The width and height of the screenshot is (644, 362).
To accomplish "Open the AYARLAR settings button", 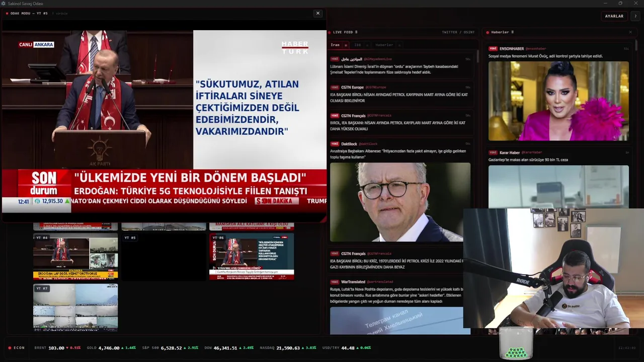I will [614, 16].
